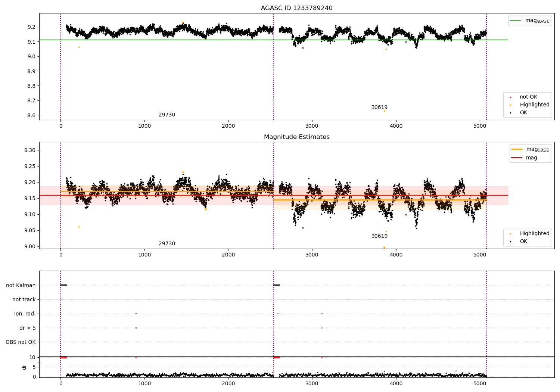Screen dimensions: 560x392
Task: Click the orange outlier point below 30619 in top plot
Action: [384, 111]
